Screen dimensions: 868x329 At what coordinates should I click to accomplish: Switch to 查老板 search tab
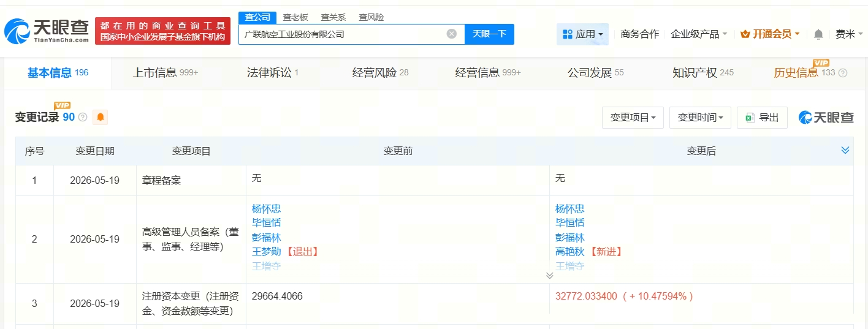click(x=295, y=17)
